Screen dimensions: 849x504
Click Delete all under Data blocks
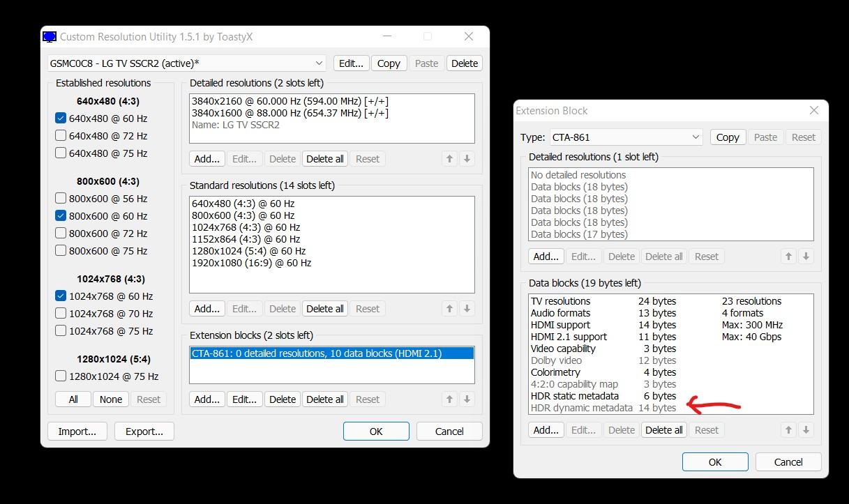coord(664,430)
